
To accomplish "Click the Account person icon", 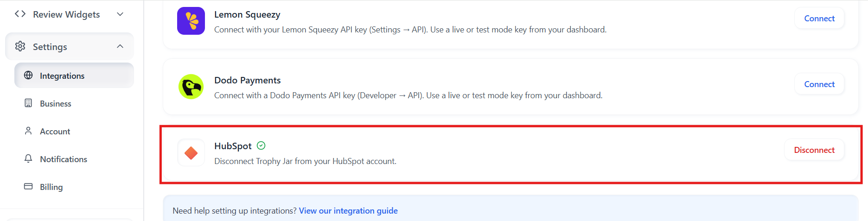I will 28,131.
